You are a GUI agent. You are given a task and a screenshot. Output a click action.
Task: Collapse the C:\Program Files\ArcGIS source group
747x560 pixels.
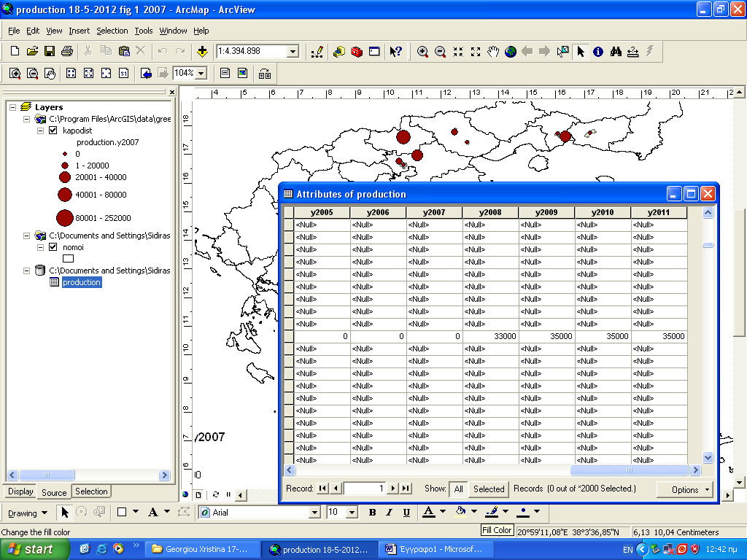coord(27,119)
